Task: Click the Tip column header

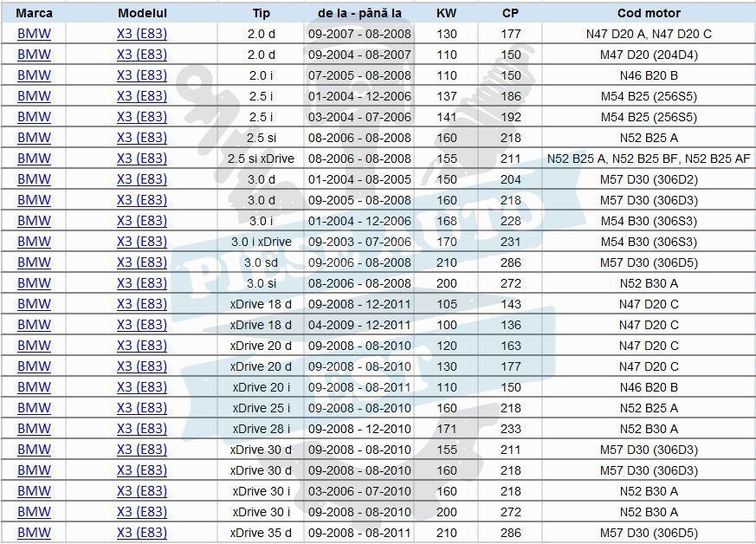Action: pyautogui.click(x=261, y=13)
